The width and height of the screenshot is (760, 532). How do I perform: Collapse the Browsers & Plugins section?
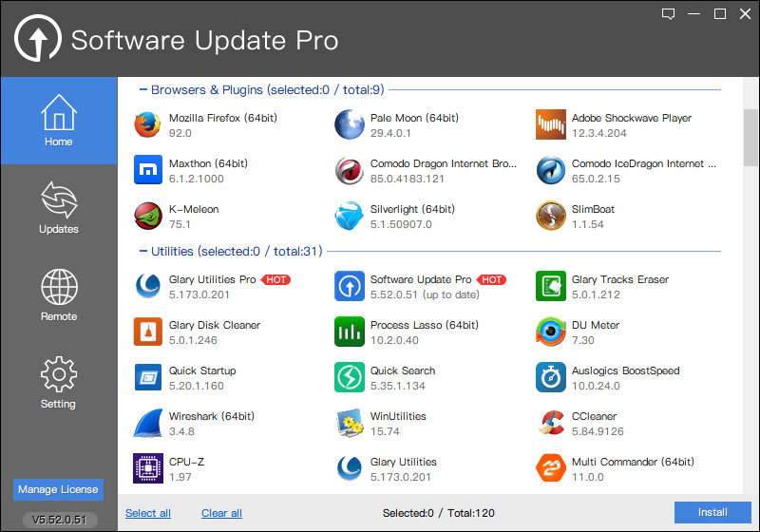[143, 89]
